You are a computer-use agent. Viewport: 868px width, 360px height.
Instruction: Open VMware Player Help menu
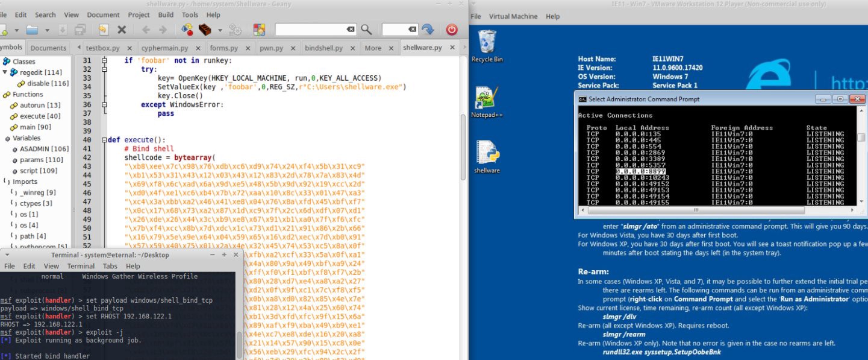(552, 16)
